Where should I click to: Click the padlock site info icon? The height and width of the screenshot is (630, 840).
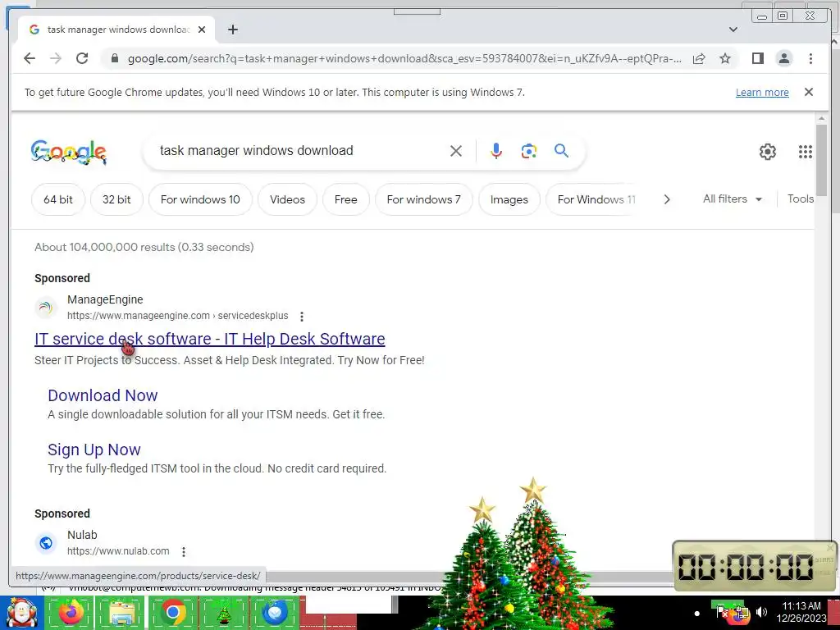[x=114, y=58]
